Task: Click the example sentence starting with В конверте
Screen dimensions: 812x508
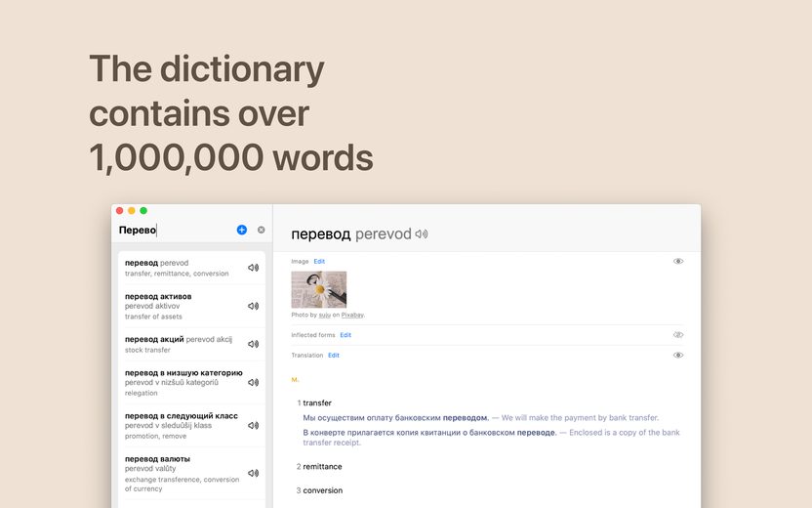Action: click(x=491, y=438)
